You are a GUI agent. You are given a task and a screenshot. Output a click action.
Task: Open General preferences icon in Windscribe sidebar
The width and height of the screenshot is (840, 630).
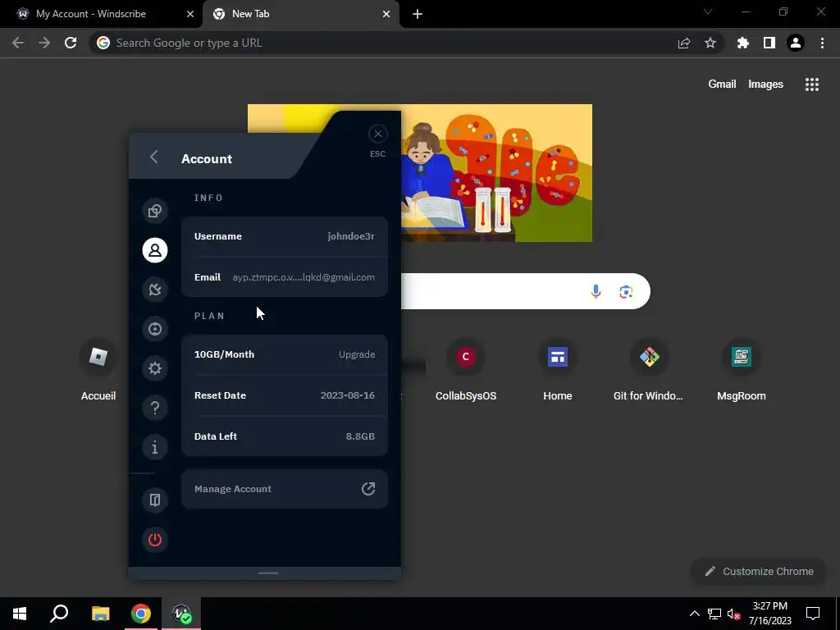pos(155,211)
